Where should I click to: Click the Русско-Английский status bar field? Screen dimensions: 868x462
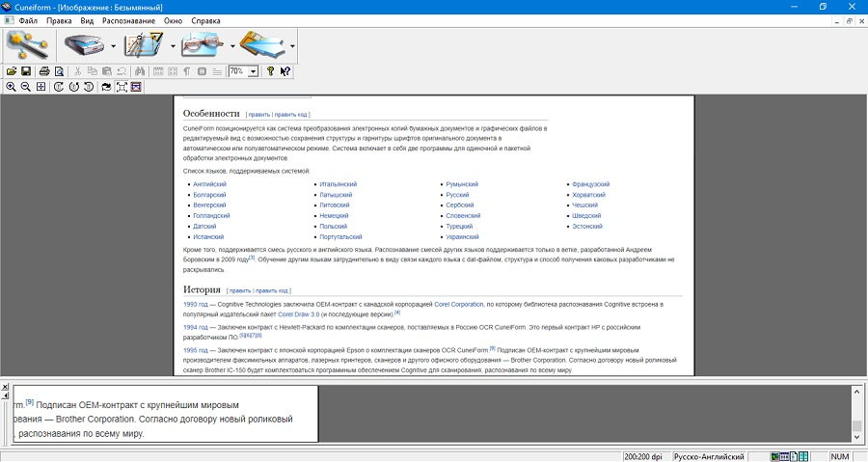click(708, 455)
